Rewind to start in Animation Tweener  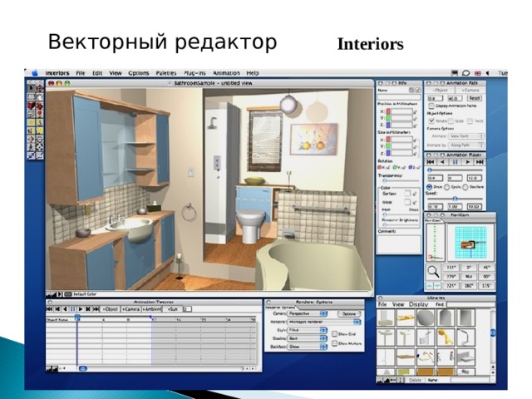coord(50,309)
